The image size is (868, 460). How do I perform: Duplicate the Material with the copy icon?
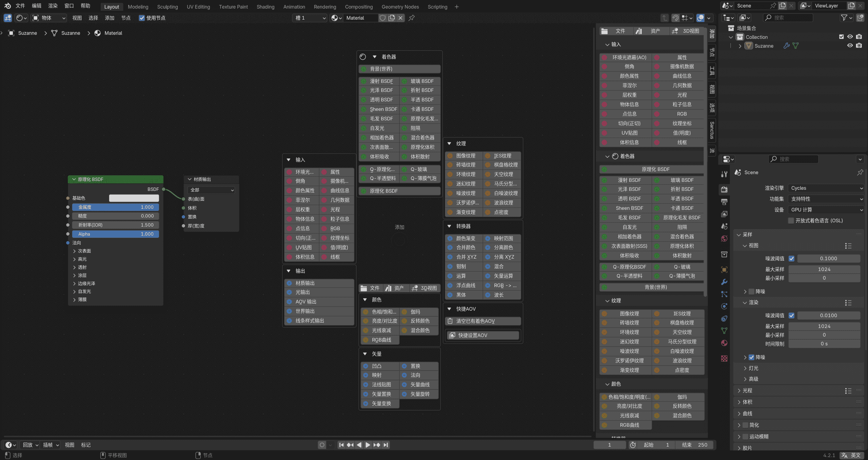click(x=392, y=18)
